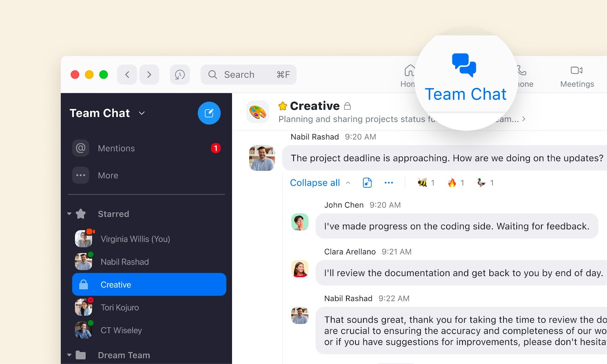Click the Mentions @ icon
Image resolution: width=607 pixels, height=364 pixels.
tap(81, 148)
